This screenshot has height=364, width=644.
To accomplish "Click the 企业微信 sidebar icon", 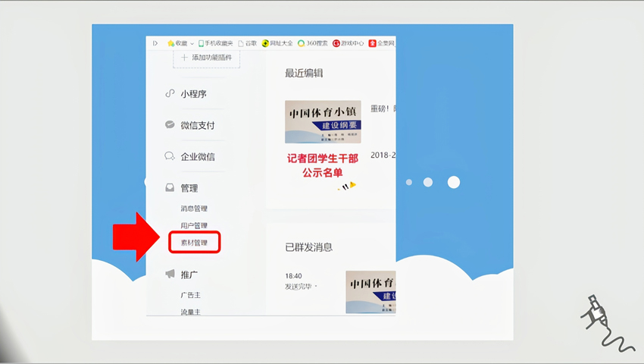I will [x=170, y=156].
